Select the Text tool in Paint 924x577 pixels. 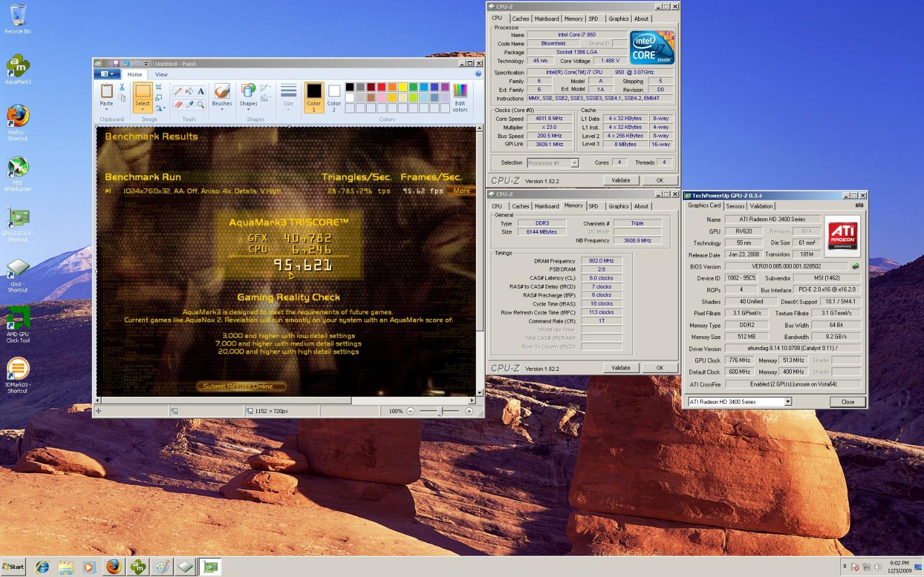click(200, 91)
